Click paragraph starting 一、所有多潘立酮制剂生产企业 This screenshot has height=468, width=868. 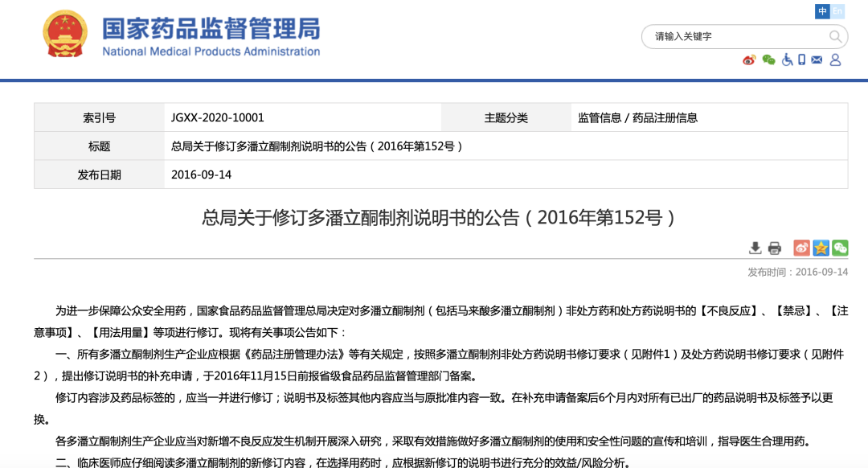click(x=440, y=365)
